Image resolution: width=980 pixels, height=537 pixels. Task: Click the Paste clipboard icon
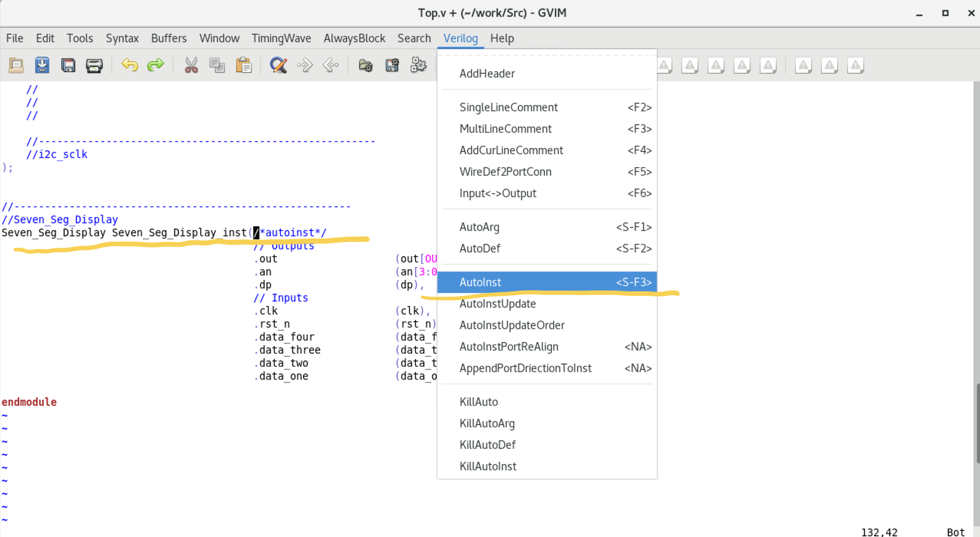(243, 65)
